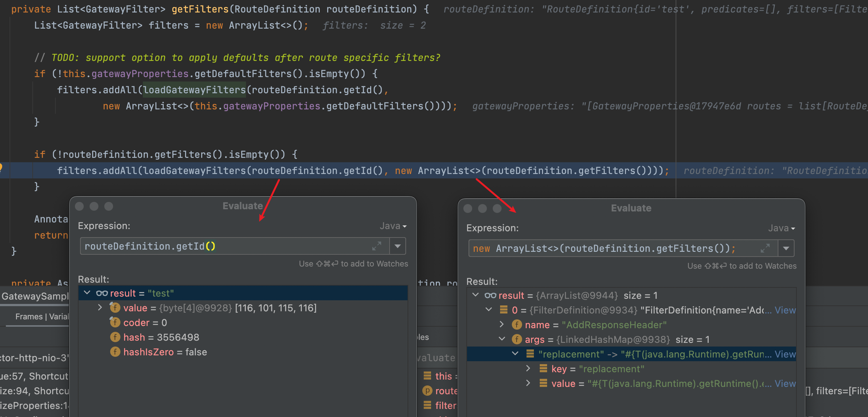Click the 'filters: size = 2' inline hint

(374, 25)
